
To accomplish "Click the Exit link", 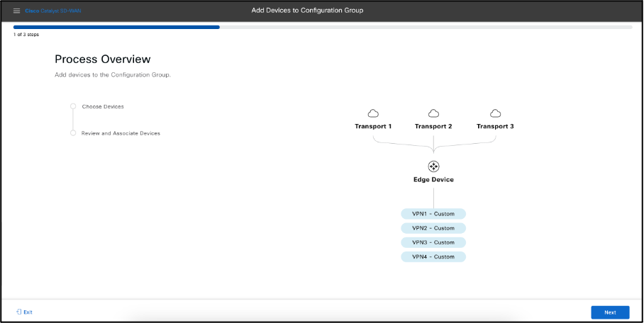I will pos(28,312).
